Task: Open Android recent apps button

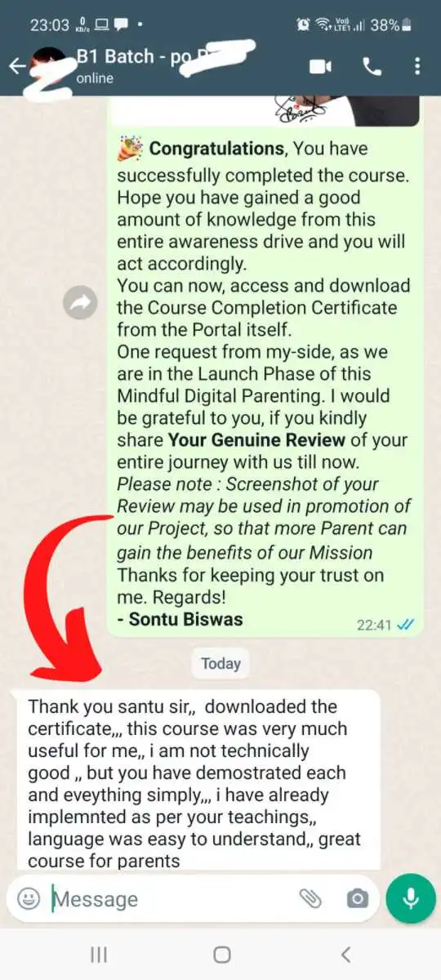Action: [x=99, y=954]
